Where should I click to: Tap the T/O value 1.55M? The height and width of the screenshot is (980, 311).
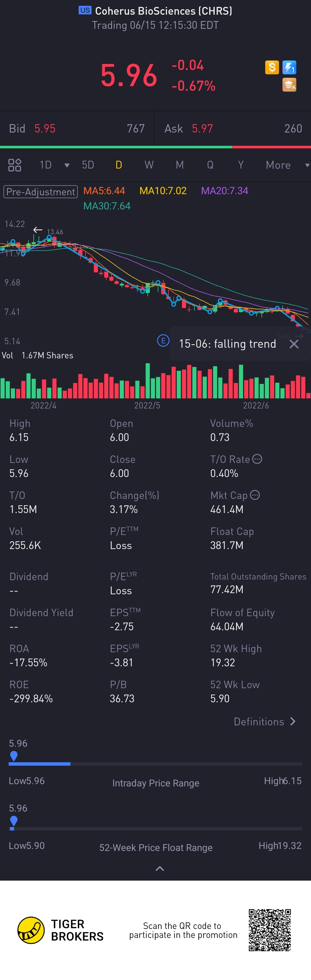tap(23, 509)
